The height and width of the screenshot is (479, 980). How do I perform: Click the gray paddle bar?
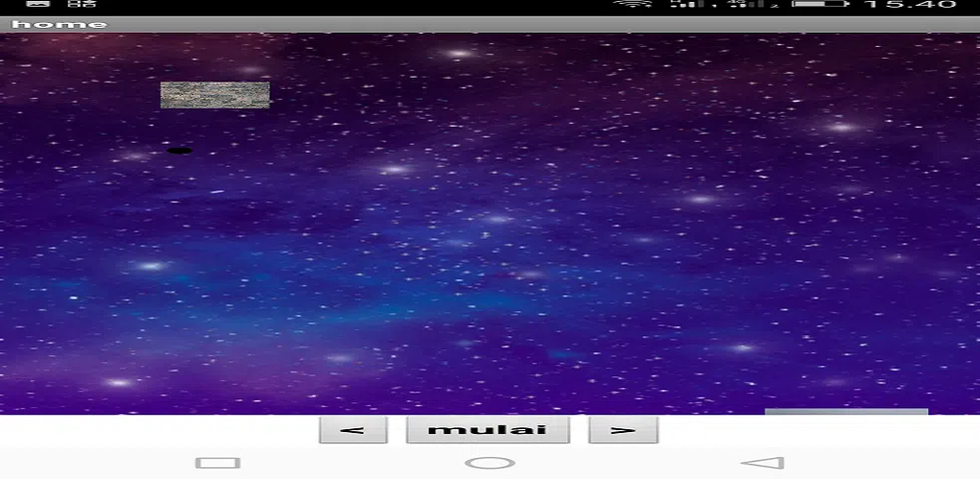click(846, 411)
